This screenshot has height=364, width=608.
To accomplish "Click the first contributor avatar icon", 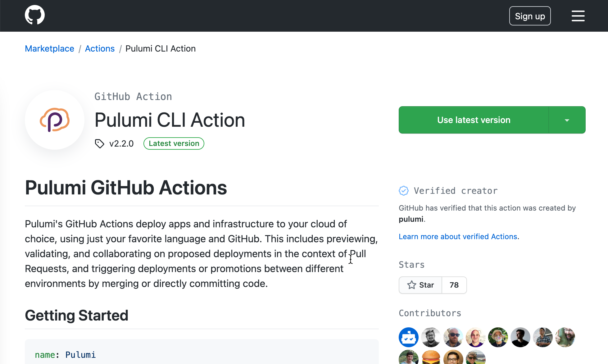I will tap(408, 337).
